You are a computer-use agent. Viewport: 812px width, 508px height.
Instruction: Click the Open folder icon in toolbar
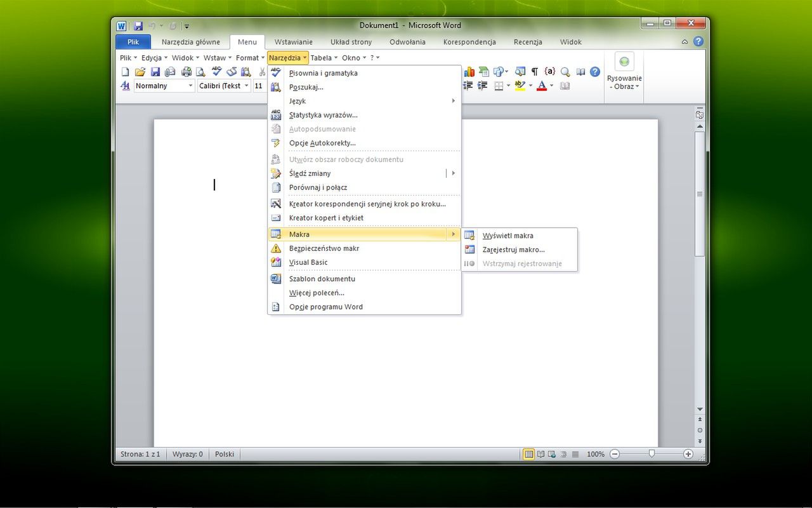tap(140, 72)
